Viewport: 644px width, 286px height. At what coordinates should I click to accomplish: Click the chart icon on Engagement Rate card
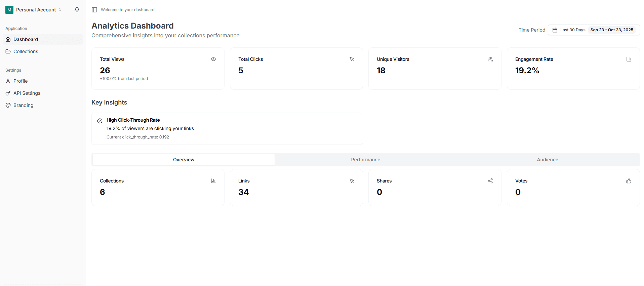[629, 59]
